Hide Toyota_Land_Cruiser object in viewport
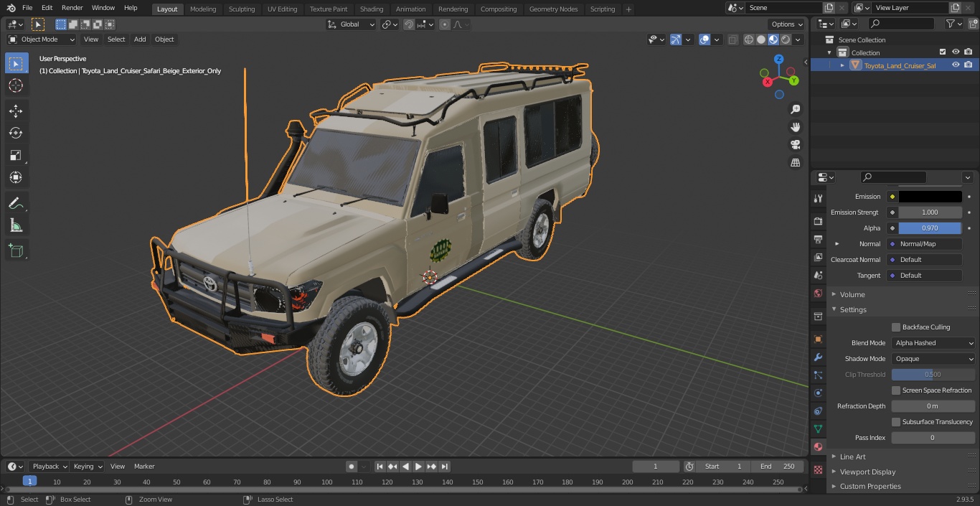Viewport: 980px width, 506px height. pyautogui.click(x=956, y=65)
